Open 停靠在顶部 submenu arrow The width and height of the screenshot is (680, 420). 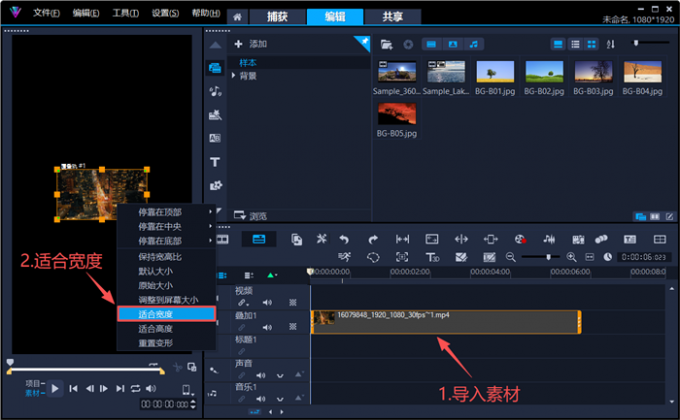click(210, 212)
